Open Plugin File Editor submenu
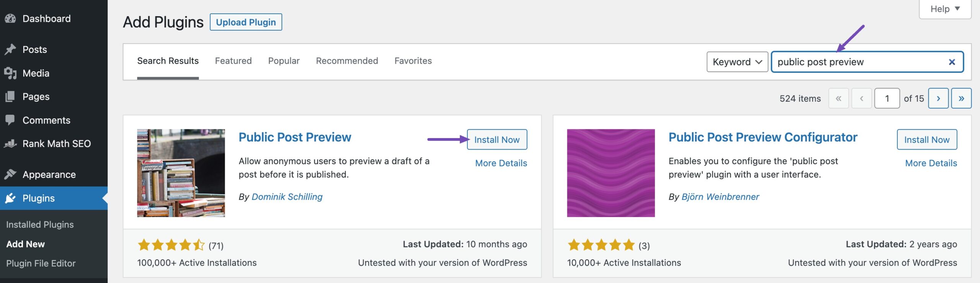This screenshot has height=283, width=980. pos(41,263)
